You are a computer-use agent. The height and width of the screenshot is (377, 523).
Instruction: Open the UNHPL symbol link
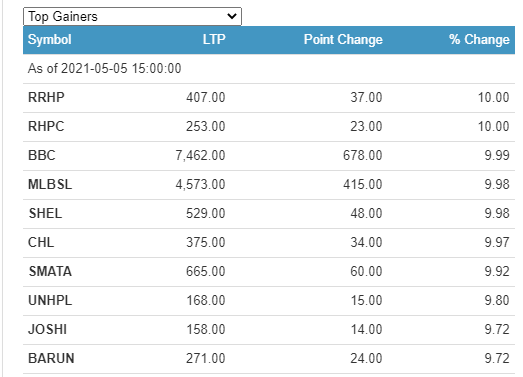(50, 301)
